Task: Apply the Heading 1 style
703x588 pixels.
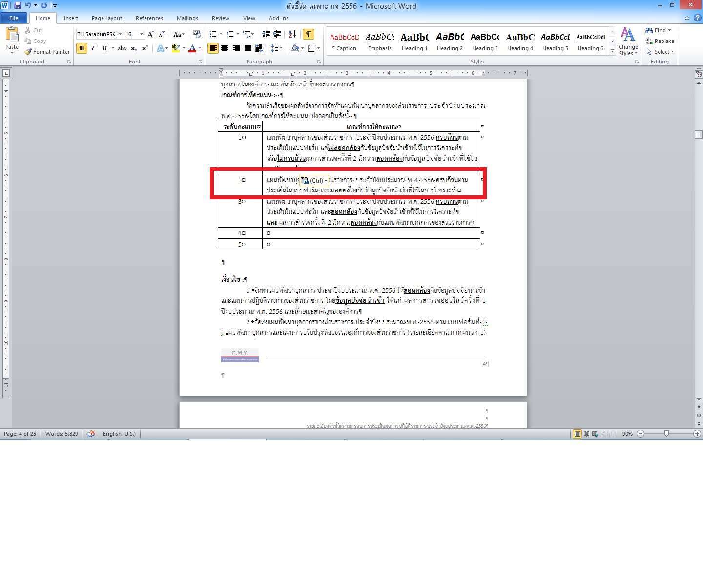Action: click(414, 42)
